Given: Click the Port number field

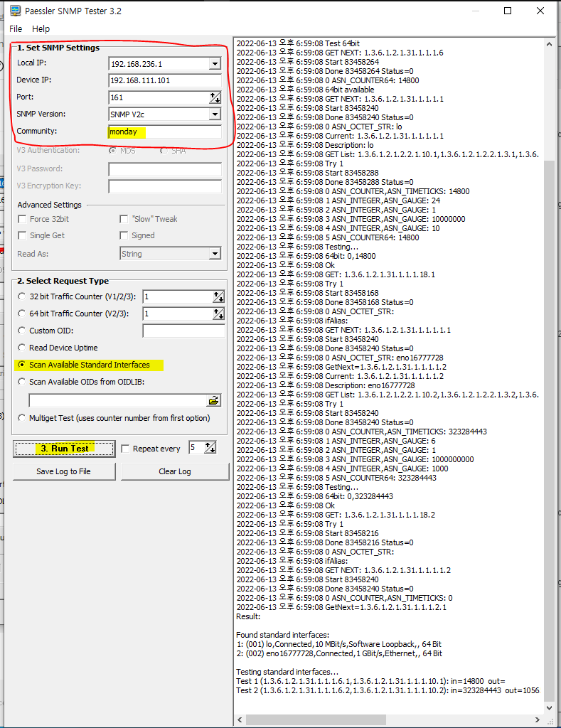Looking at the screenshot, I should tap(159, 97).
